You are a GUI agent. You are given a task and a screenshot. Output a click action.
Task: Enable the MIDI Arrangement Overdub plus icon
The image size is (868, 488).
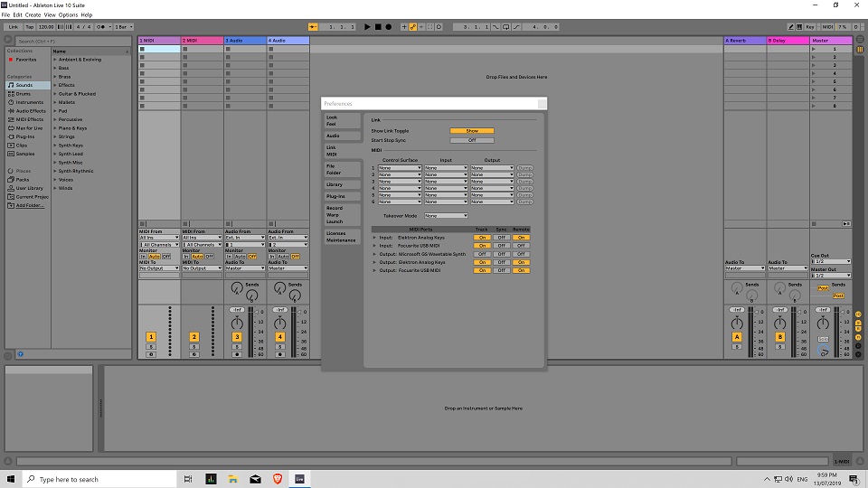[404, 26]
